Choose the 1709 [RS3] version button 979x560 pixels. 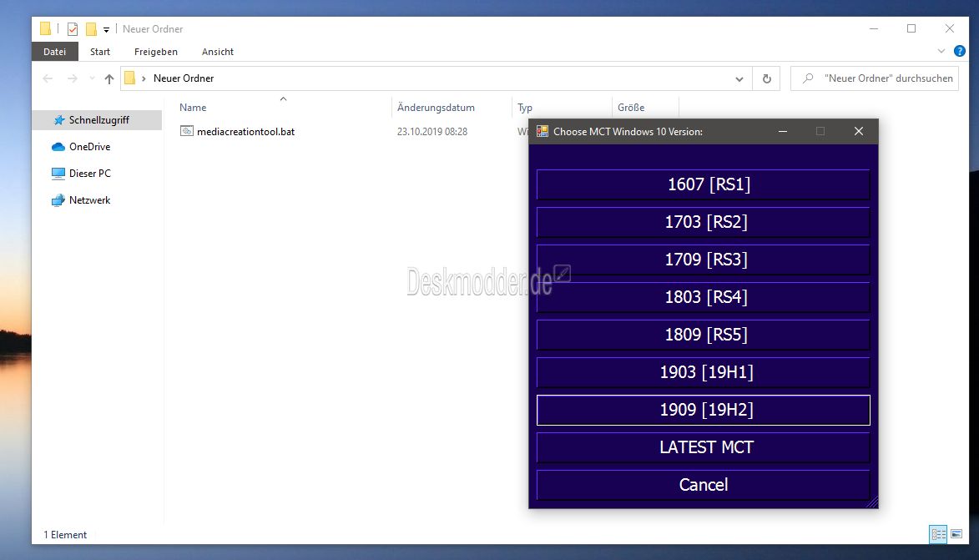(x=703, y=259)
